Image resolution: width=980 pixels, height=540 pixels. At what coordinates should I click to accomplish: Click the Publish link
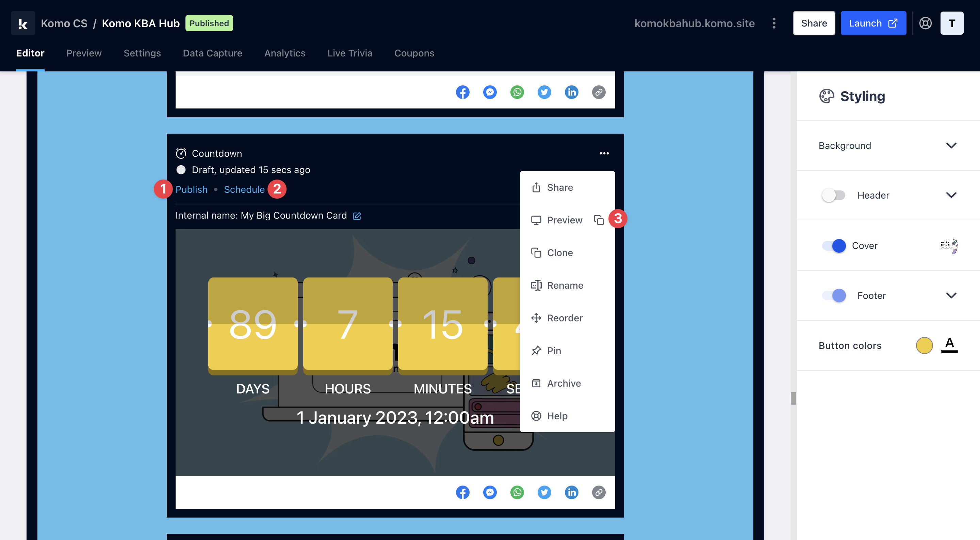point(191,189)
